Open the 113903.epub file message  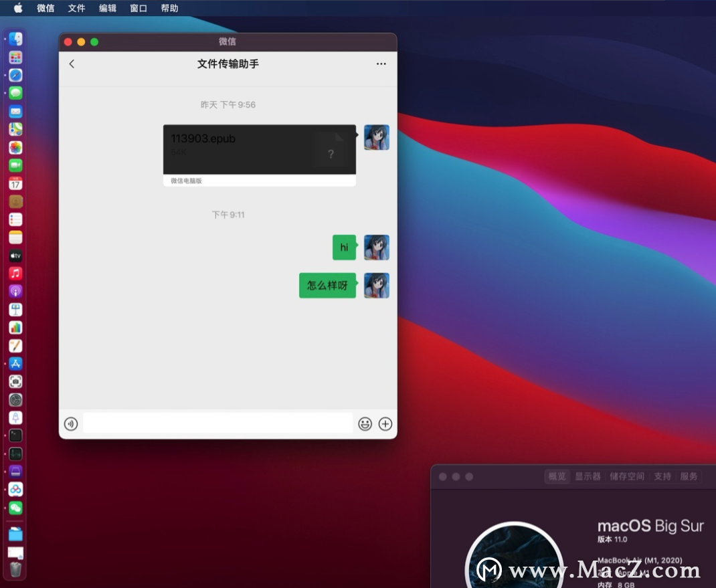point(260,155)
